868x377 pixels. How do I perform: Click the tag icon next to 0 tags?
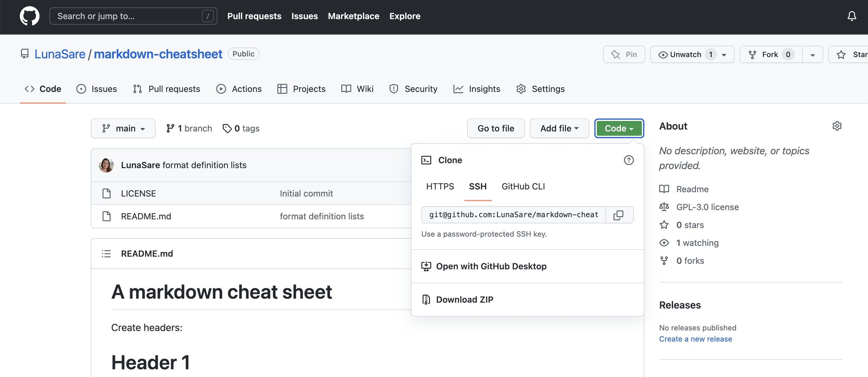[x=227, y=128]
